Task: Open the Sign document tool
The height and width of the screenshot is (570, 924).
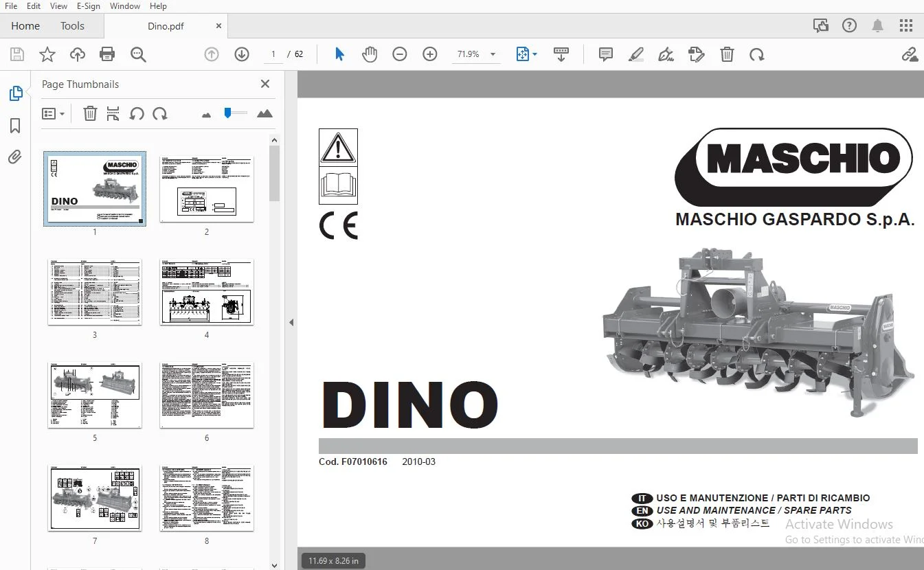Action: [x=666, y=54]
